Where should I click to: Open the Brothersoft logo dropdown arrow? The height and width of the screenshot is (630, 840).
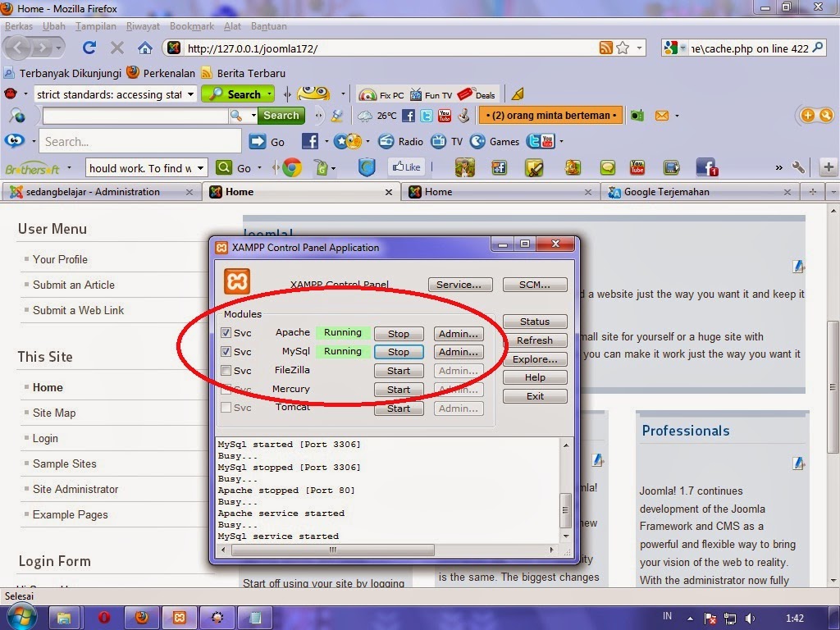click(69, 168)
